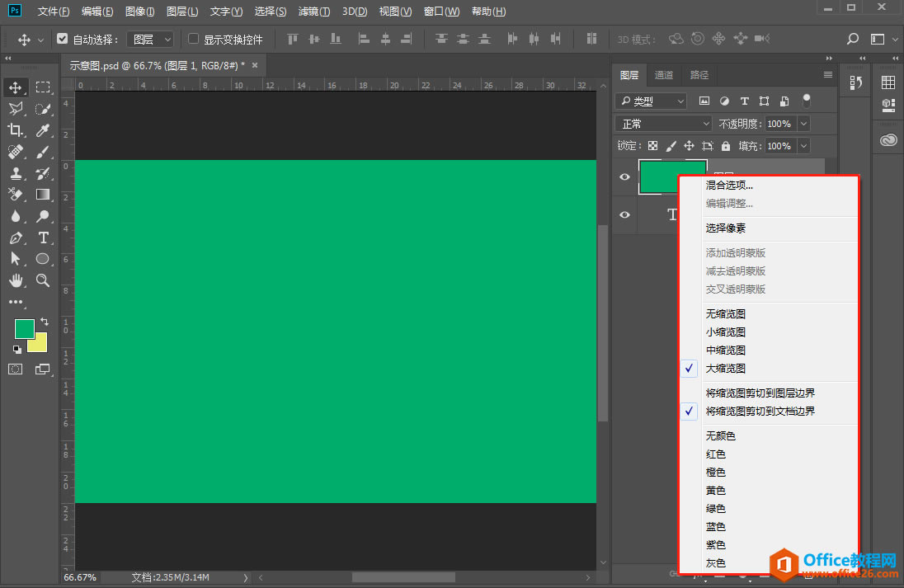
Task: Toggle layer filtering on/off switch
Action: click(807, 101)
